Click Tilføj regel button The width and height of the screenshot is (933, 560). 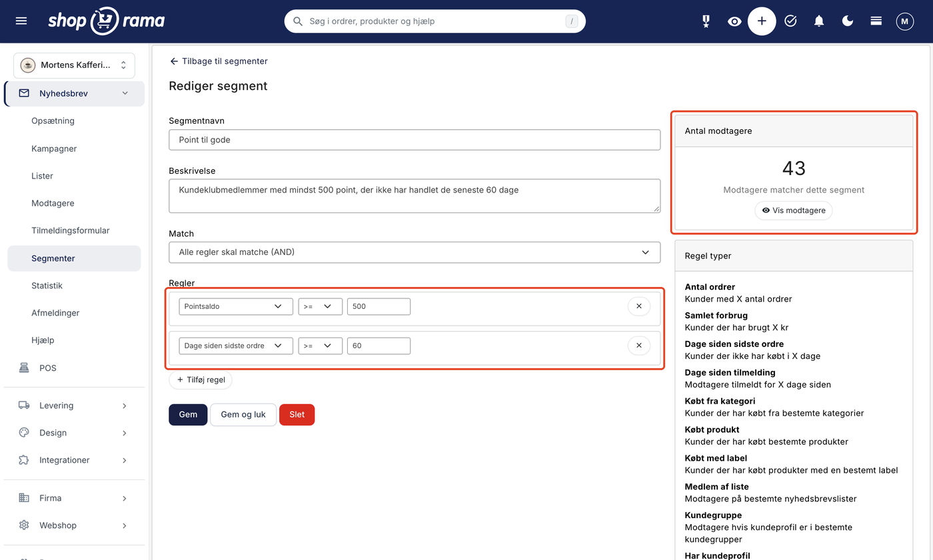pos(201,380)
